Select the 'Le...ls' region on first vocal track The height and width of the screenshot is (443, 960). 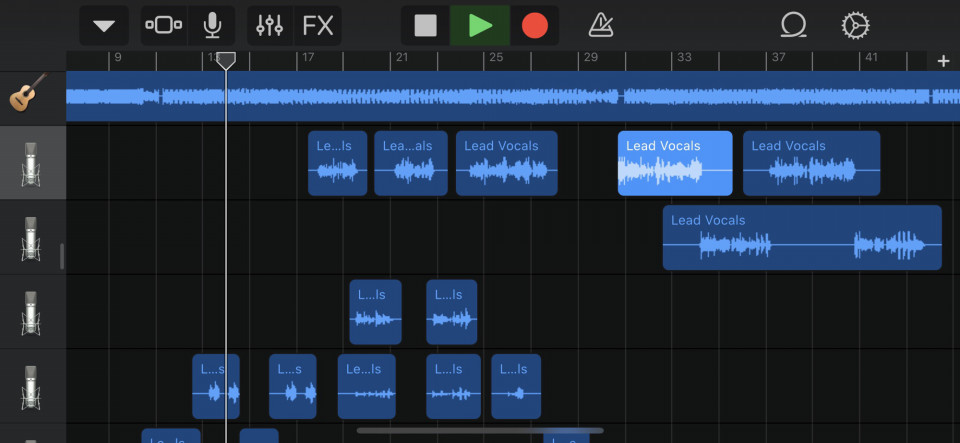click(x=337, y=163)
